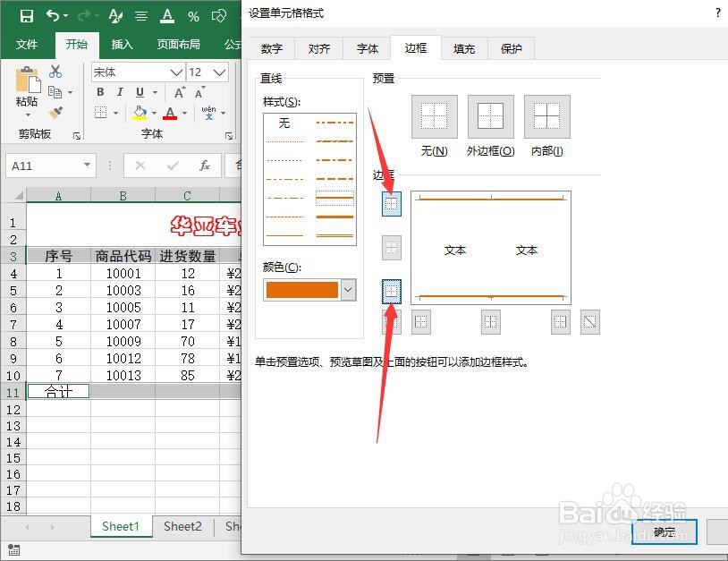Viewport: 728px width, 561px height.
Task: Expand the font color dropdown arrow in ribbon
Action: coord(184,113)
